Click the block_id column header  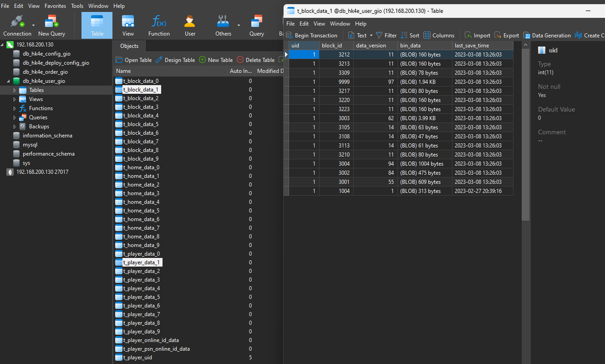coord(336,45)
